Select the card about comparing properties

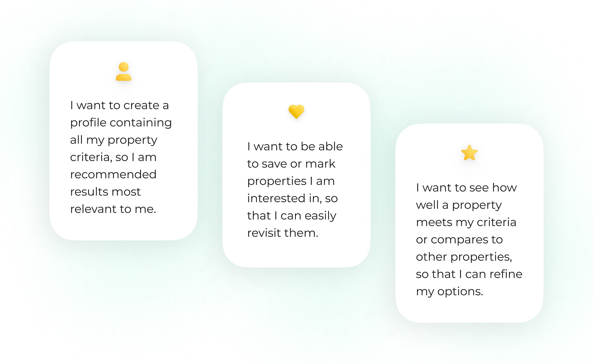[x=469, y=223]
